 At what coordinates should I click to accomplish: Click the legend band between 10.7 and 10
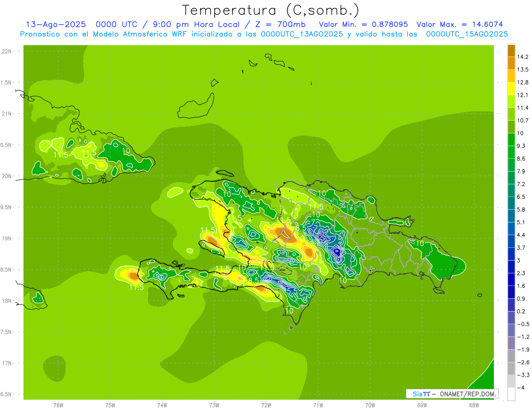(511, 127)
